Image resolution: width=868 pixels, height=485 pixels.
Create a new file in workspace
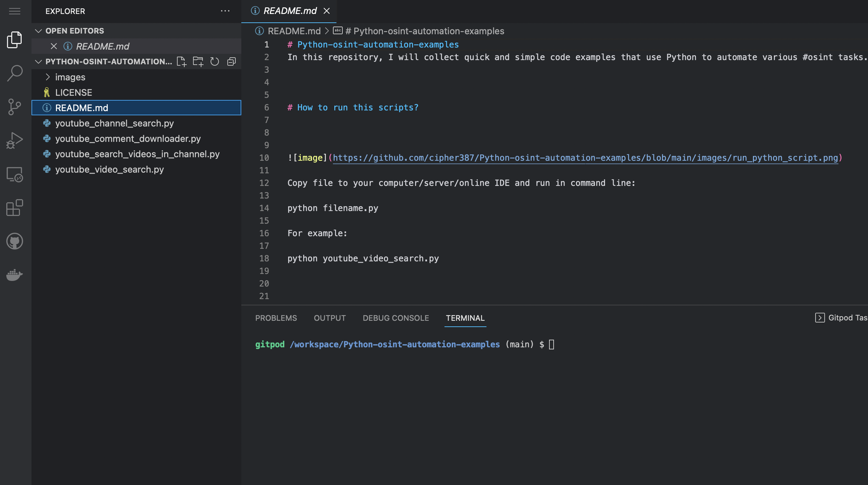(x=182, y=61)
